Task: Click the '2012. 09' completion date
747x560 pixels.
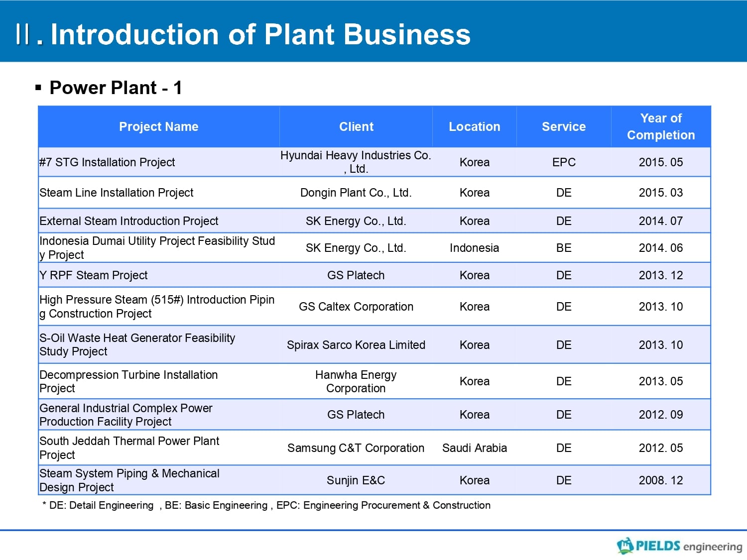Action: pos(661,415)
